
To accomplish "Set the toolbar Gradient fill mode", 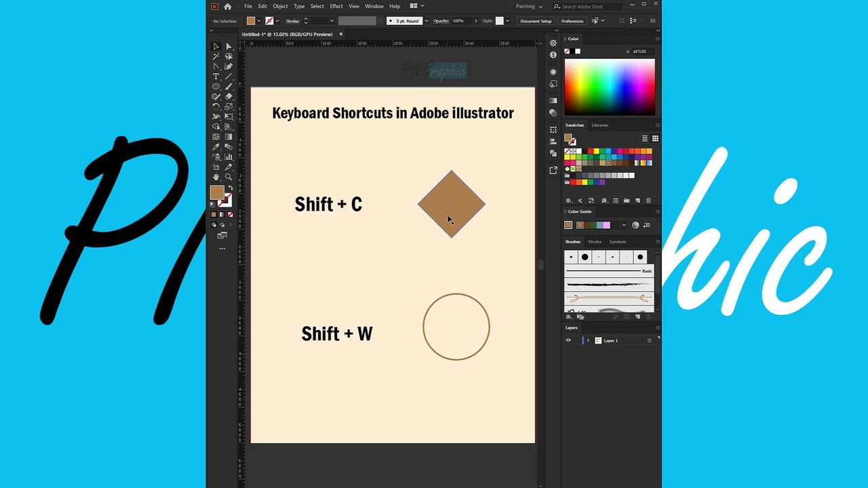I will point(221,214).
